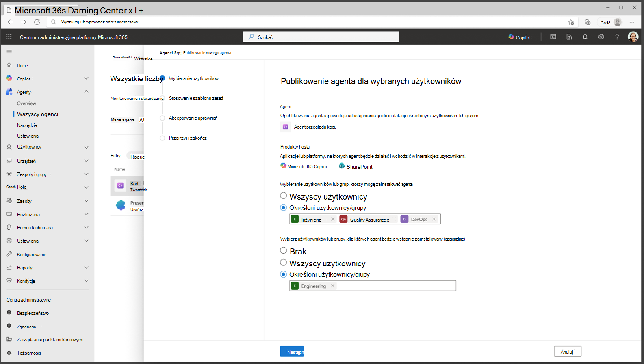Go forward using the browser forward arrow

click(x=24, y=22)
